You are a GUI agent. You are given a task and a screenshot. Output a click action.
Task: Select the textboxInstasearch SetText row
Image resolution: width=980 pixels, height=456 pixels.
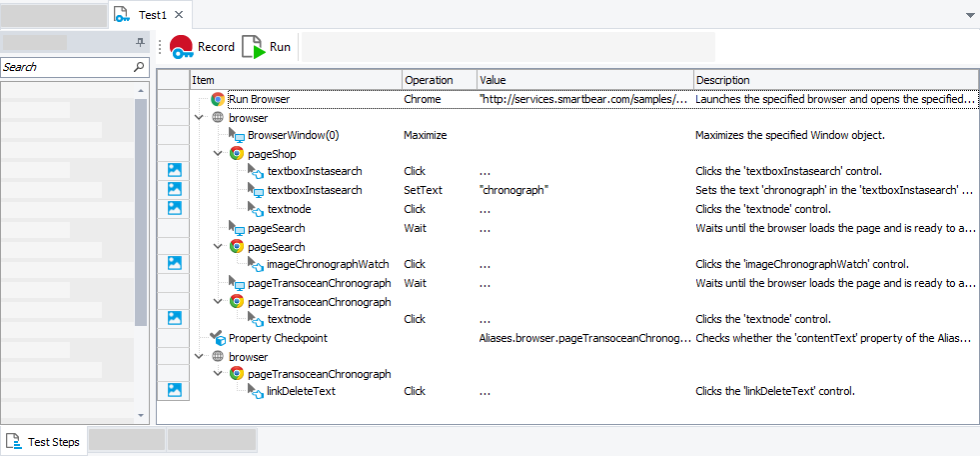coord(315,190)
